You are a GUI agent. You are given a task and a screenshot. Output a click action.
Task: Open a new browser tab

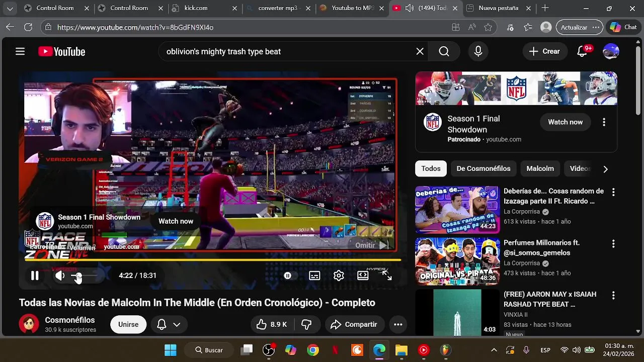(x=545, y=8)
